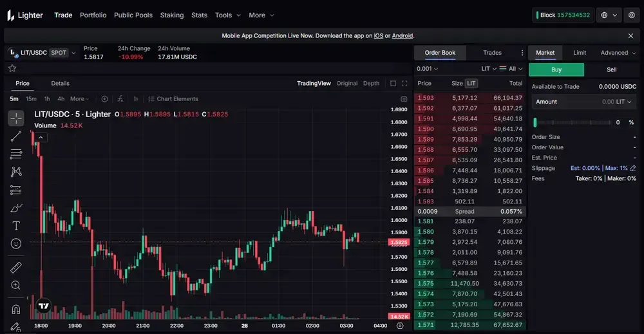Select the Limit order tab
Viewport: 644px width, 334px height.
[580, 53]
